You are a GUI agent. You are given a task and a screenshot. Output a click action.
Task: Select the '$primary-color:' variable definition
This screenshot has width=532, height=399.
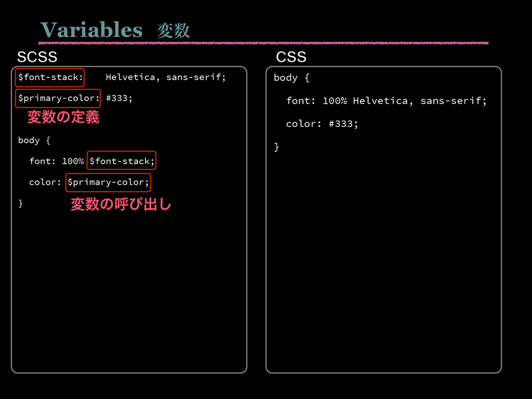click(58, 98)
